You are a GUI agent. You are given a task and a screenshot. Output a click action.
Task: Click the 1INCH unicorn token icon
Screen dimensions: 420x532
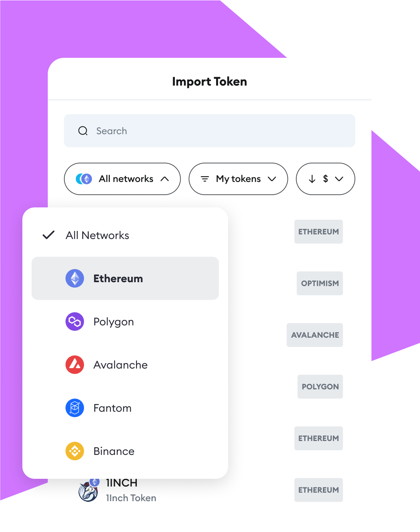(88, 490)
